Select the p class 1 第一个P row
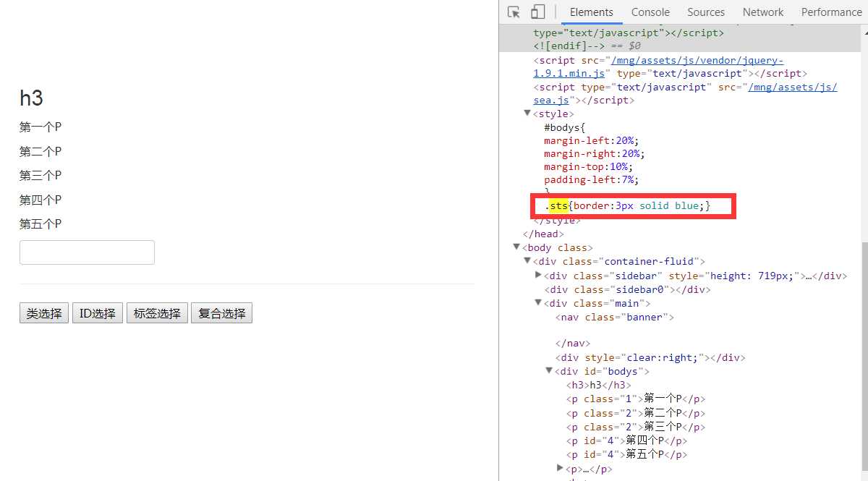 [636, 399]
